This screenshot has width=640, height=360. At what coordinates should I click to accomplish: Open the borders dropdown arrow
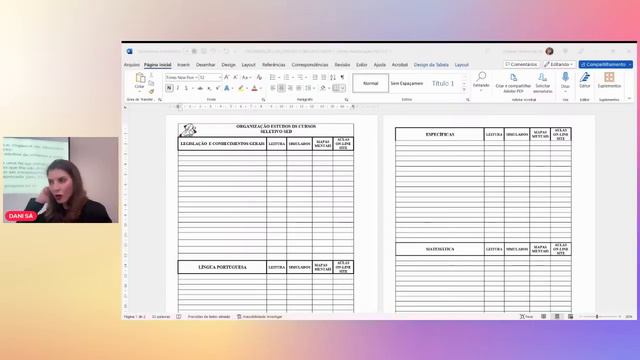click(343, 88)
